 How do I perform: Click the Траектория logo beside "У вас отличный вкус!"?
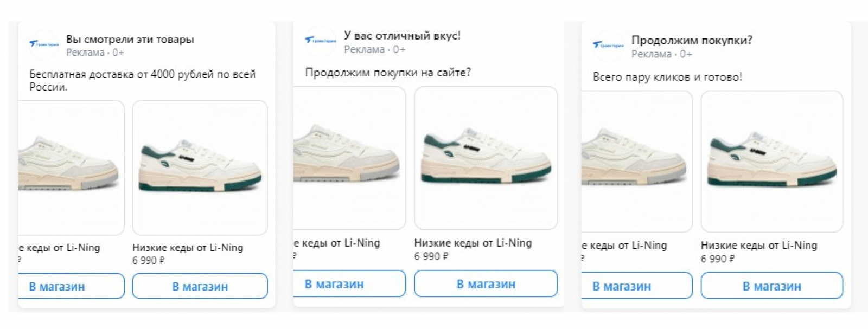(320, 41)
